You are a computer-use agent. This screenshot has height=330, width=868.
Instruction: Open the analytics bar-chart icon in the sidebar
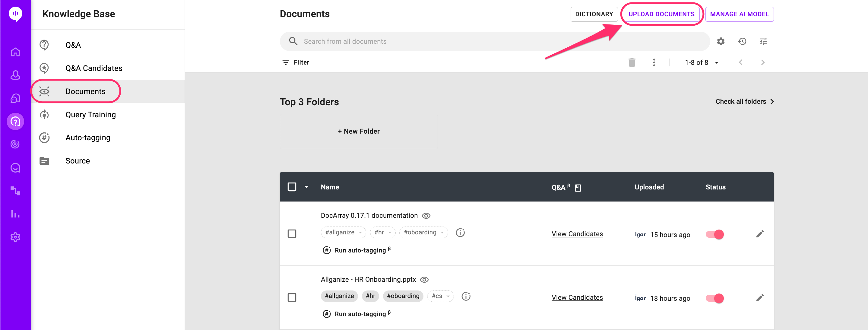tap(15, 214)
